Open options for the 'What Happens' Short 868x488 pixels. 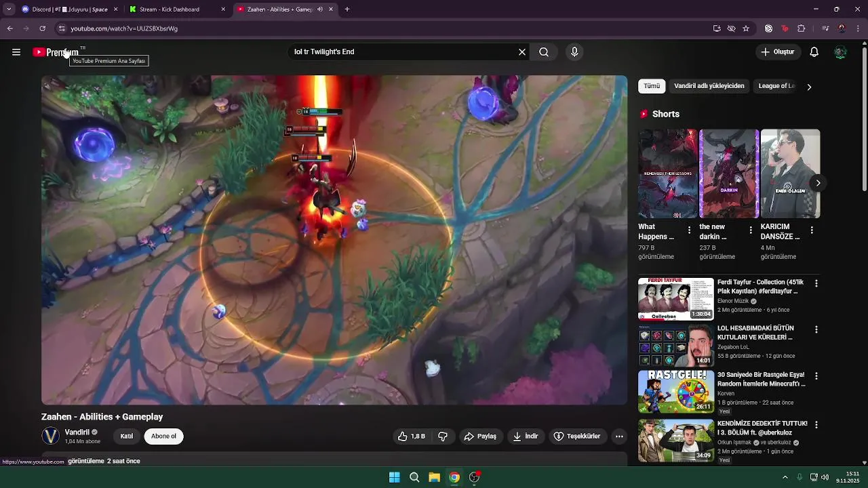(689, 230)
